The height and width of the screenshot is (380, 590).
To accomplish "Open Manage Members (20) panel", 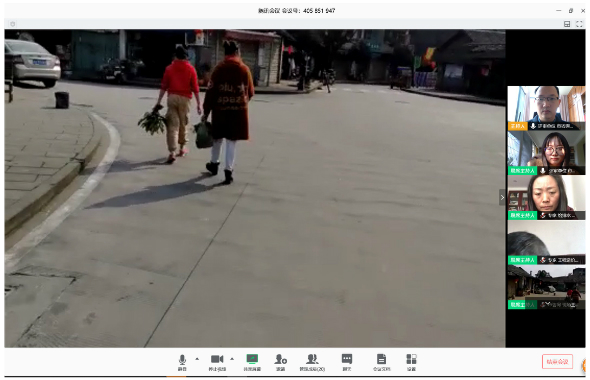I will pos(312,362).
